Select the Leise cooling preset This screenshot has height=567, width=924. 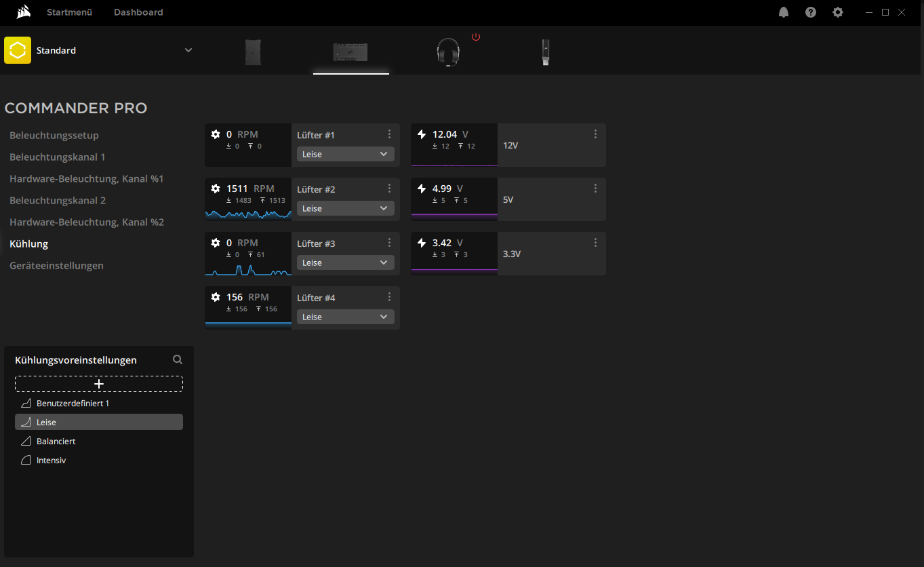[x=99, y=422]
